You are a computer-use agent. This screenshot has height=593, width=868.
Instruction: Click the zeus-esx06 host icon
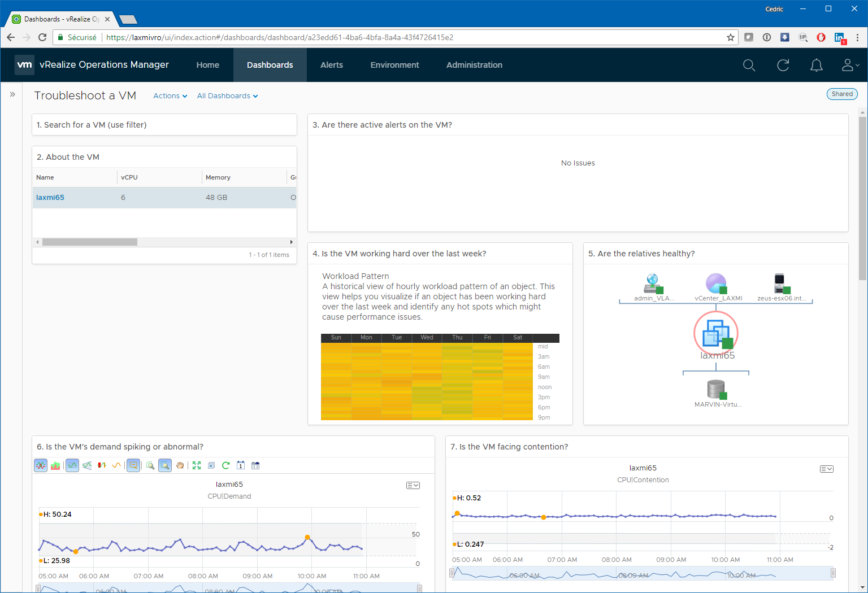[780, 283]
